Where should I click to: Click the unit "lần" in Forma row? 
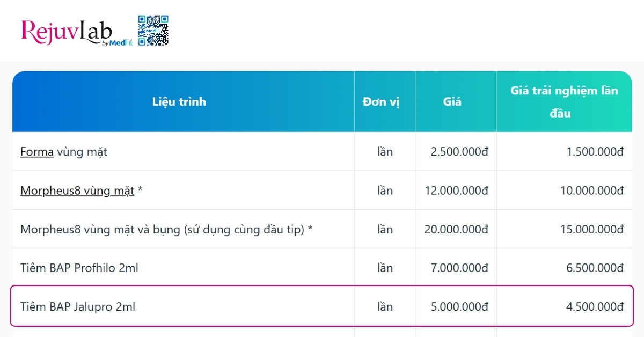385,152
